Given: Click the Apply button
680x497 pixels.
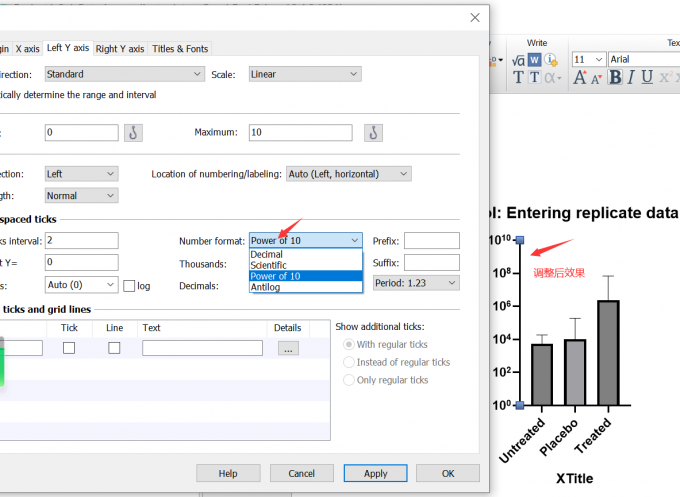Looking at the screenshot, I should click(375, 473).
